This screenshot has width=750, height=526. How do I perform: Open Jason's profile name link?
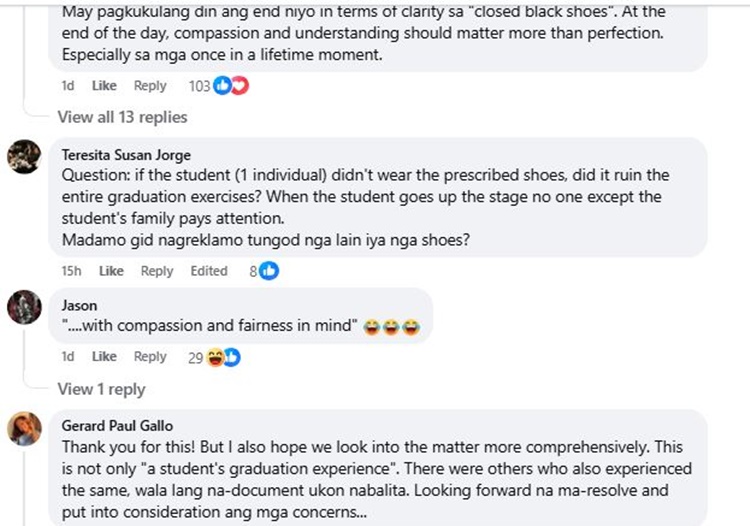click(79, 305)
